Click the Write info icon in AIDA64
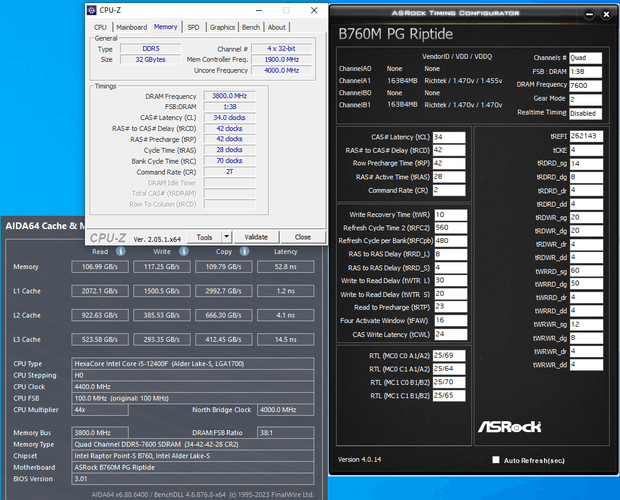The width and height of the screenshot is (620, 500). tap(183, 251)
